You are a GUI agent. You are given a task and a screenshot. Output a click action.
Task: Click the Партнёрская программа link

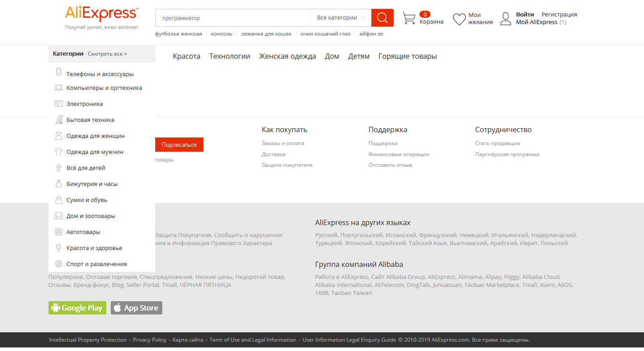[x=507, y=154]
